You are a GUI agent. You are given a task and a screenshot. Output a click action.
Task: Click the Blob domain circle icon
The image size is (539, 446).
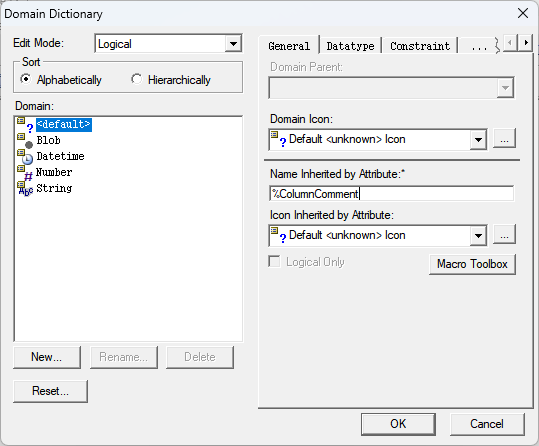(x=25, y=141)
